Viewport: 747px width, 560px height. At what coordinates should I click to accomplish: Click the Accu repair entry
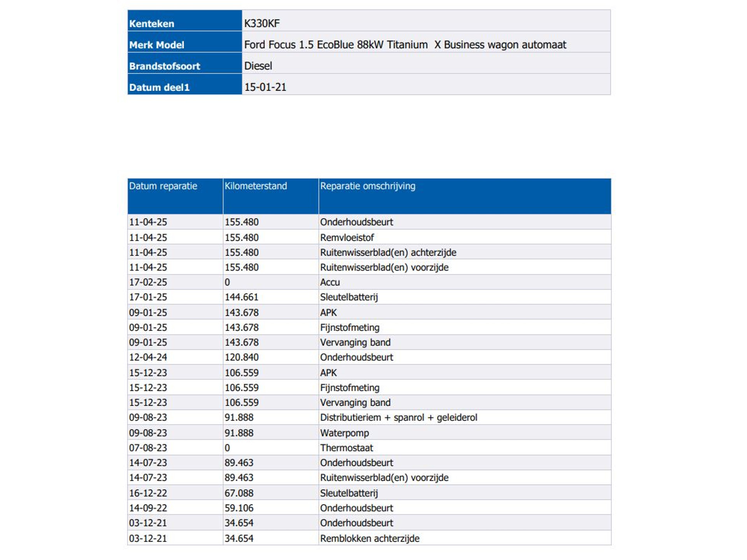(330, 282)
